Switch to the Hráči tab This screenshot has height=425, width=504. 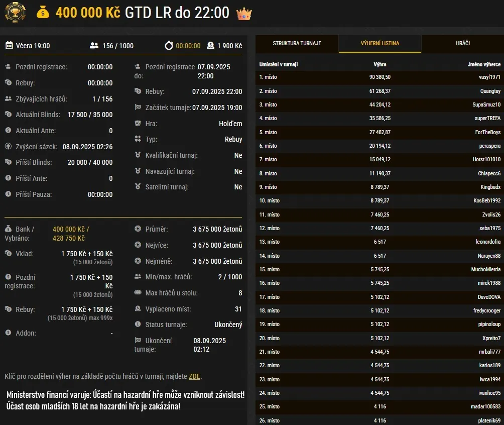[463, 43]
